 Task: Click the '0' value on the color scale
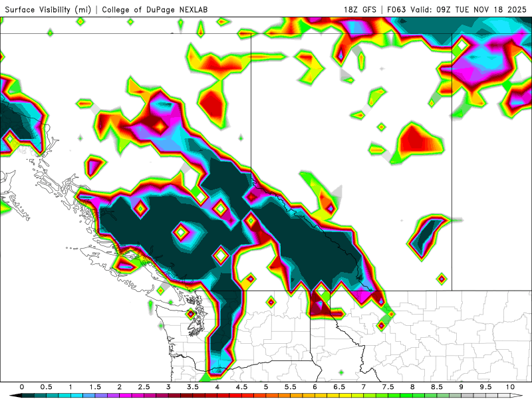[x=22, y=387]
